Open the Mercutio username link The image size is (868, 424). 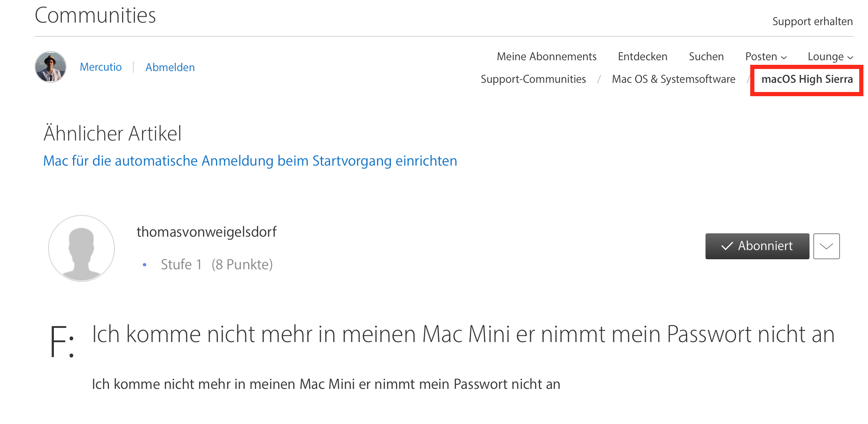[101, 67]
